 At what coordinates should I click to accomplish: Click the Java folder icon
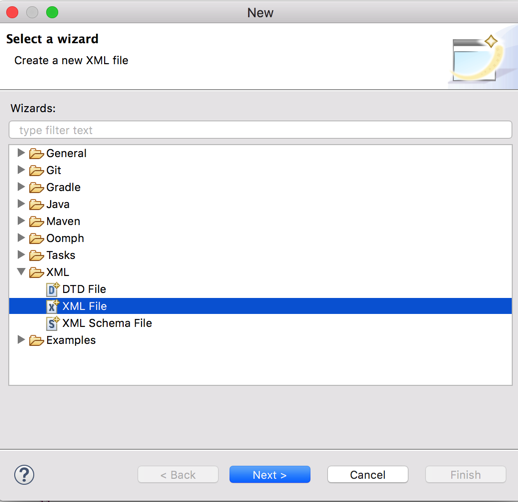pos(36,205)
